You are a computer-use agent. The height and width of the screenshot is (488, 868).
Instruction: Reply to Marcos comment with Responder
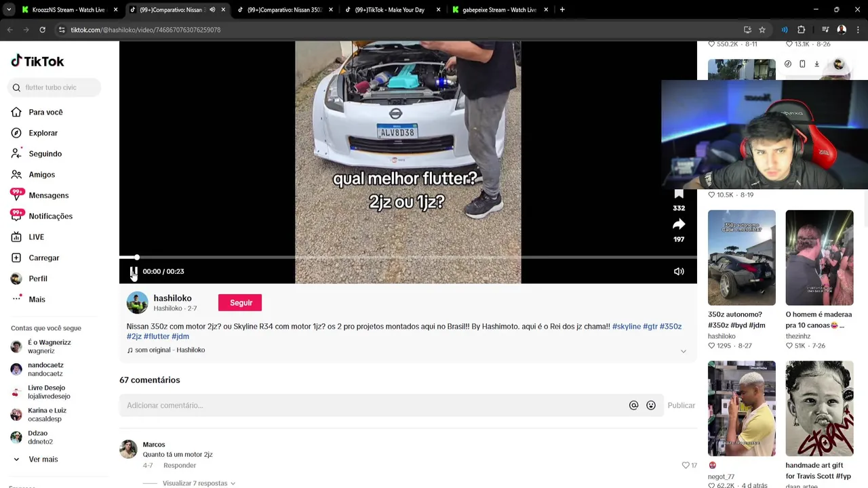click(180, 466)
